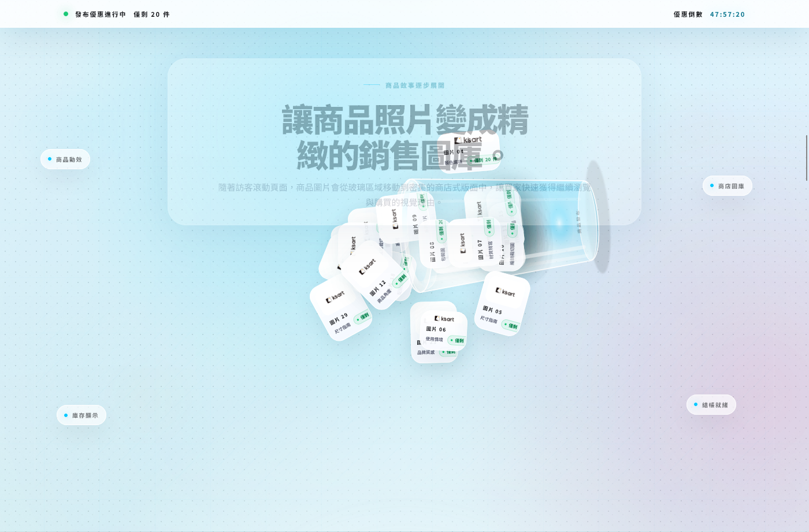Image resolution: width=809 pixels, height=532 pixels.
Task: Open the 圖片 05 product card
Action: point(502,304)
